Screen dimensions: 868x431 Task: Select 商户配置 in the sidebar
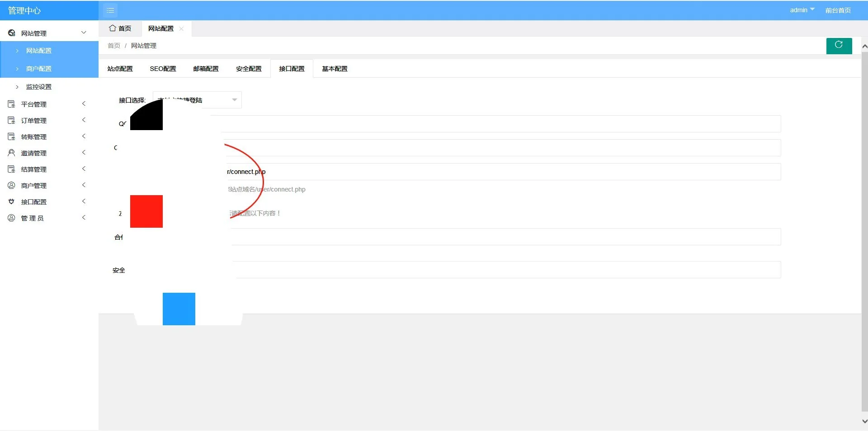tap(39, 69)
